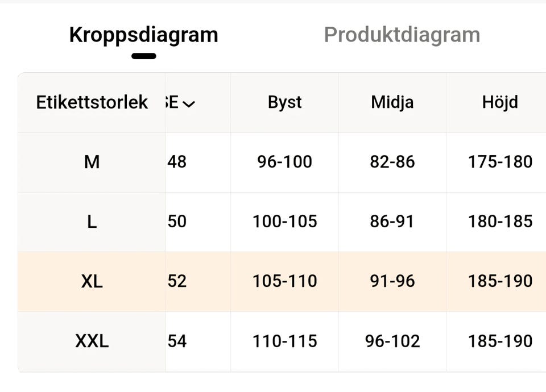Click the Höjd column header
This screenshot has width=546, height=392.
click(499, 103)
